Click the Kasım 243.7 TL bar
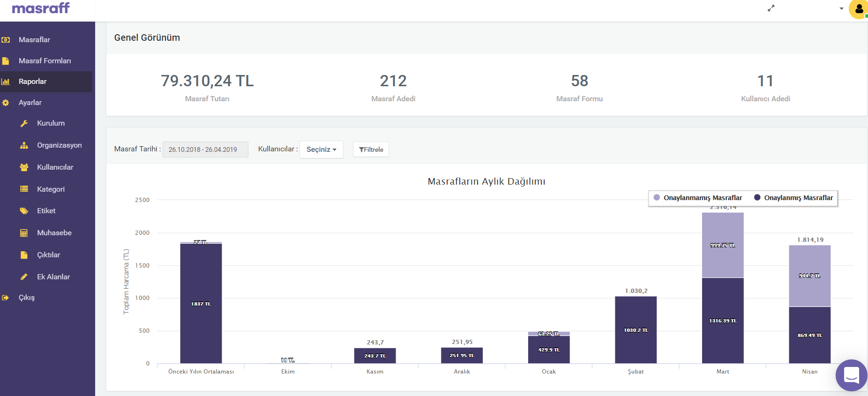The image size is (868, 396). click(x=375, y=356)
